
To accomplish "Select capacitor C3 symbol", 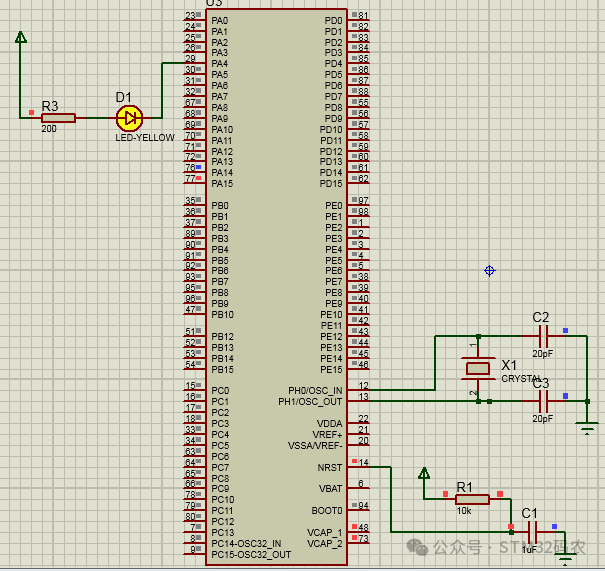I will coord(543,401).
